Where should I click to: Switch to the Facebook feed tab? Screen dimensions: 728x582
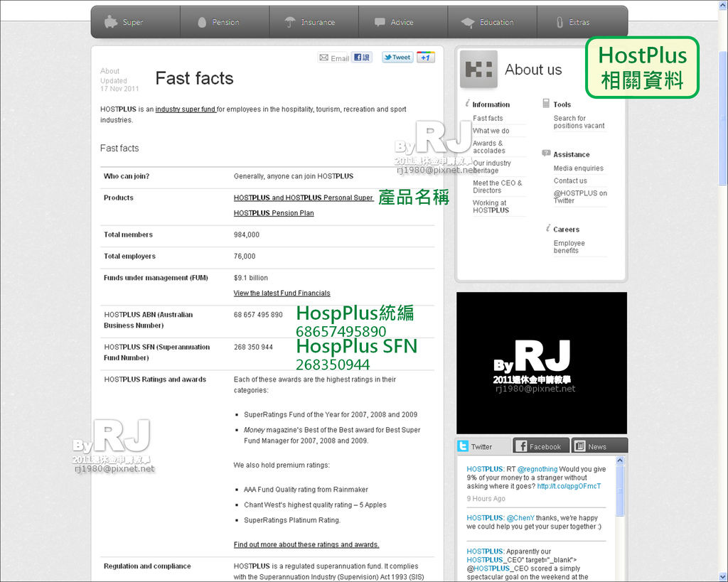(541, 446)
